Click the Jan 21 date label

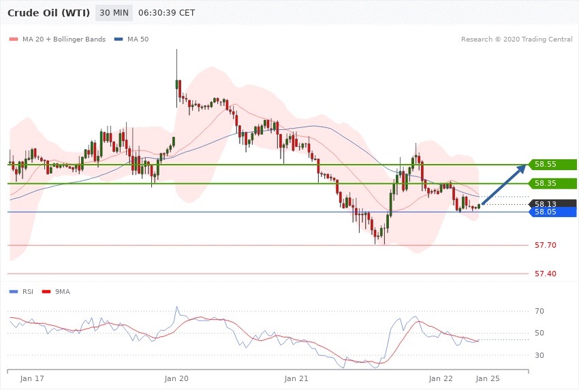click(296, 378)
